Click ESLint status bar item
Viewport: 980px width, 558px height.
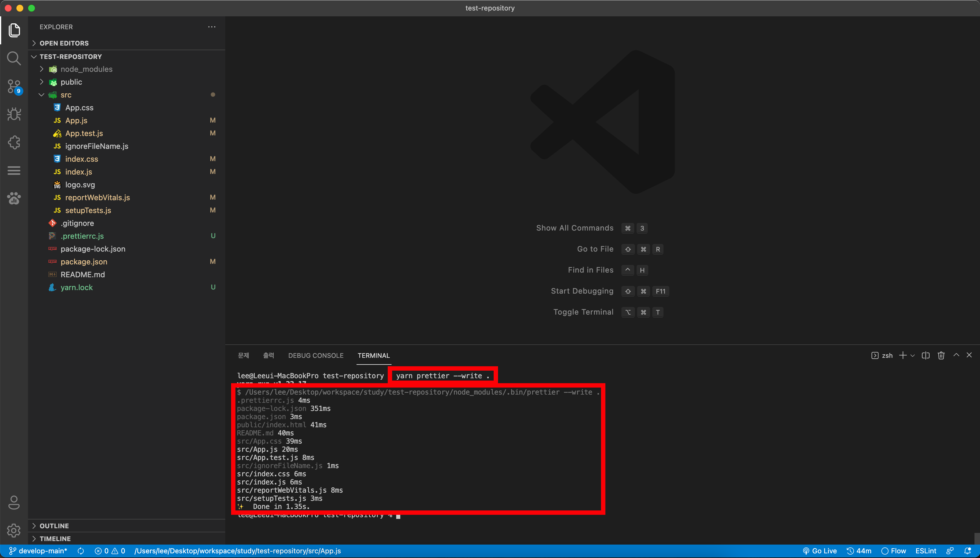(926, 551)
